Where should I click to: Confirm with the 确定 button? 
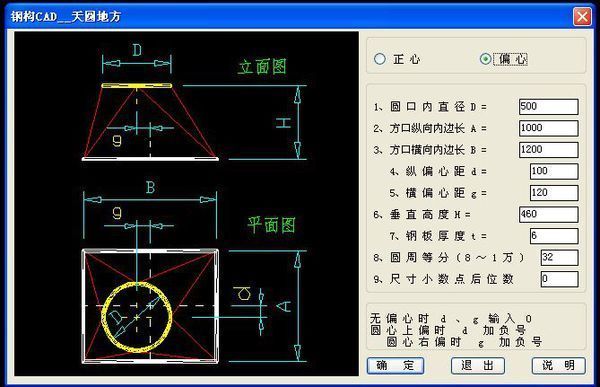pyautogui.click(x=395, y=366)
